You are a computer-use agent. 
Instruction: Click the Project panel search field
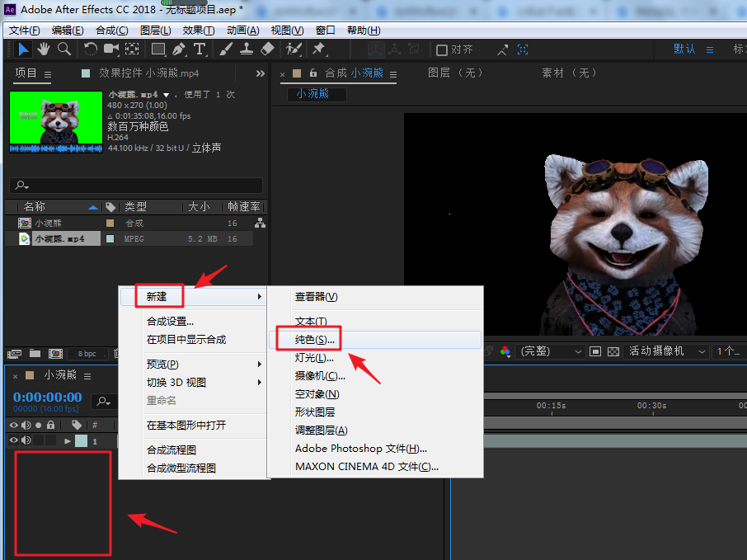coord(136,185)
